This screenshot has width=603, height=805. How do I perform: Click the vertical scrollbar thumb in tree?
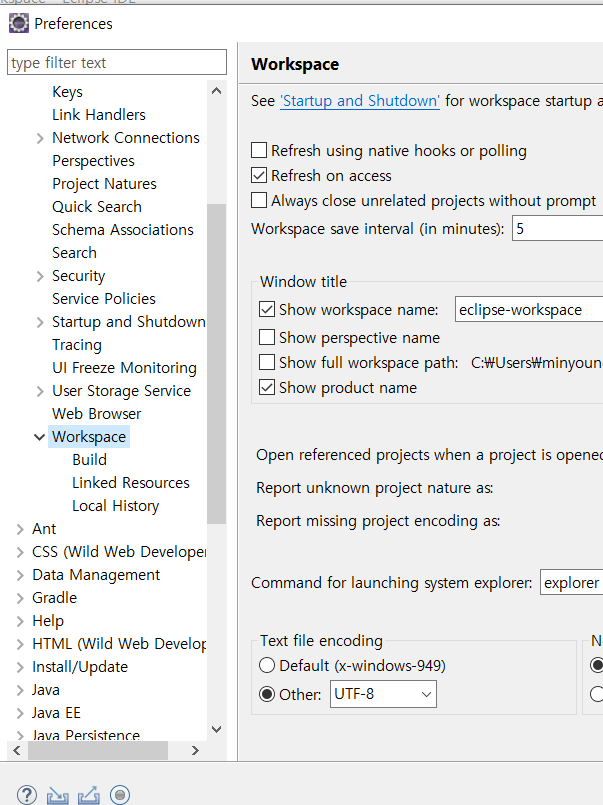[217, 363]
